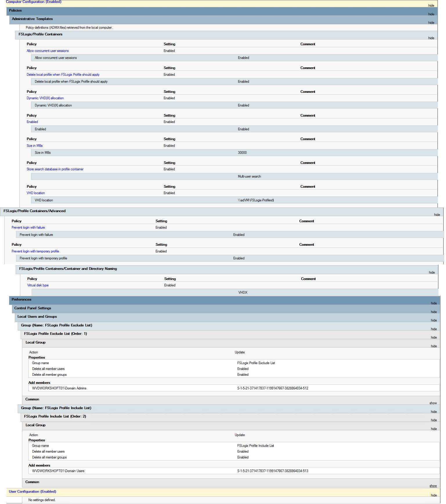Open the Dynamic VHD(X) allocation policy link
This screenshot has height=504, width=446.
pyautogui.click(x=45, y=98)
